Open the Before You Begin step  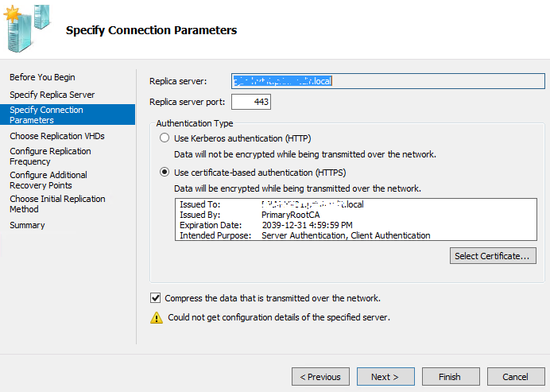(42, 77)
